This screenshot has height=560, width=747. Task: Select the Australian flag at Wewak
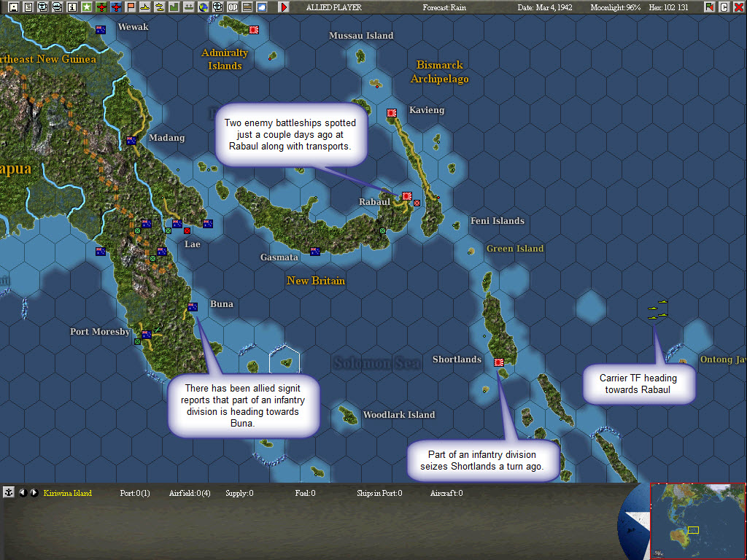click(101, 29)
